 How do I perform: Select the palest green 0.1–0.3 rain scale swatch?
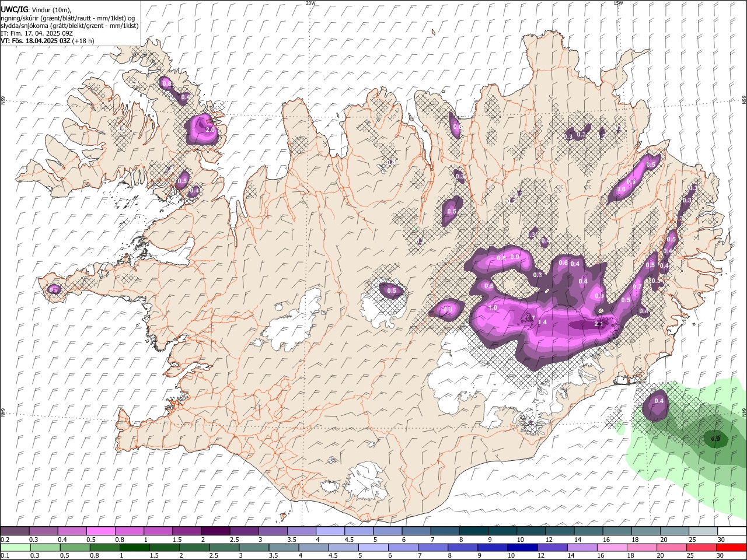[x=15, y=547]
